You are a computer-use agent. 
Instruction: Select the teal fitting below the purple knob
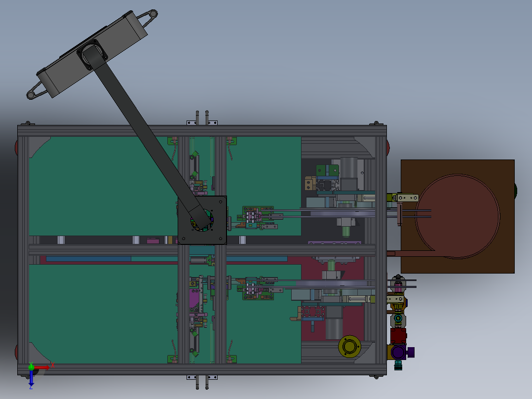click(398, 365)
